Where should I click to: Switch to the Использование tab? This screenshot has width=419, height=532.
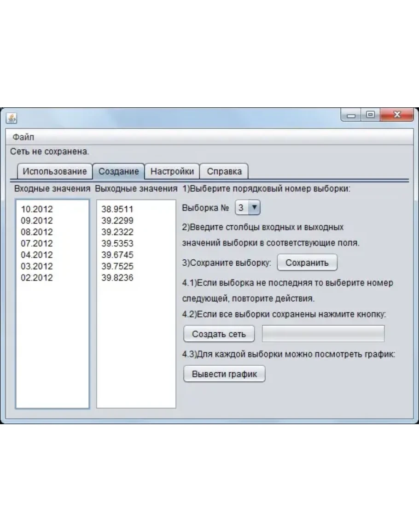(54, 171)
